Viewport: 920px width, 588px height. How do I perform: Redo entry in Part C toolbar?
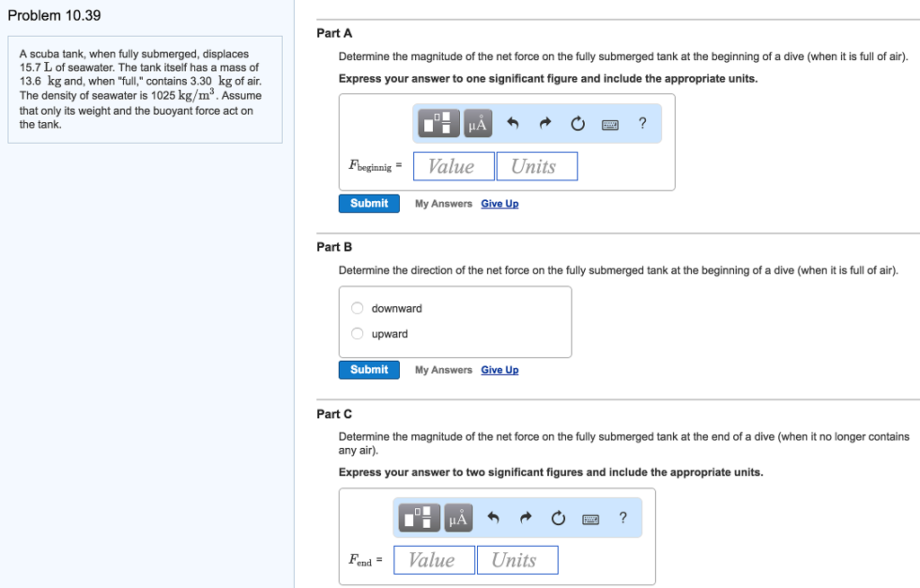click(526, 518)
